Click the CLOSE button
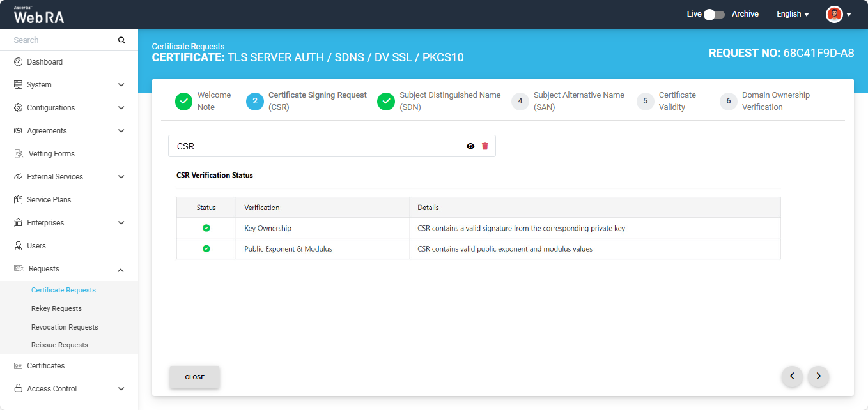Image resolution: width=868 pixels, height=410 pixels. coord(194,377)
